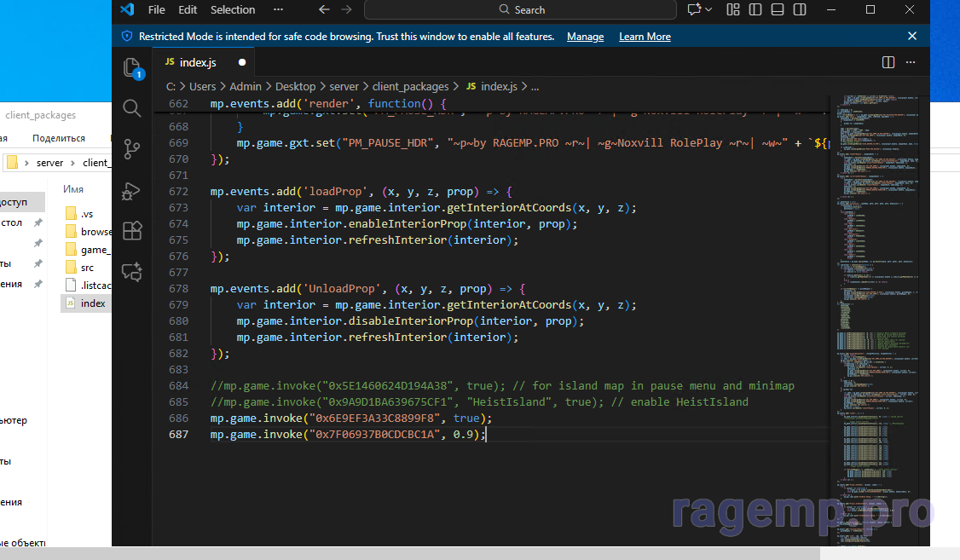Open the Chat sessions icon in sidebar

coord(132,272)
